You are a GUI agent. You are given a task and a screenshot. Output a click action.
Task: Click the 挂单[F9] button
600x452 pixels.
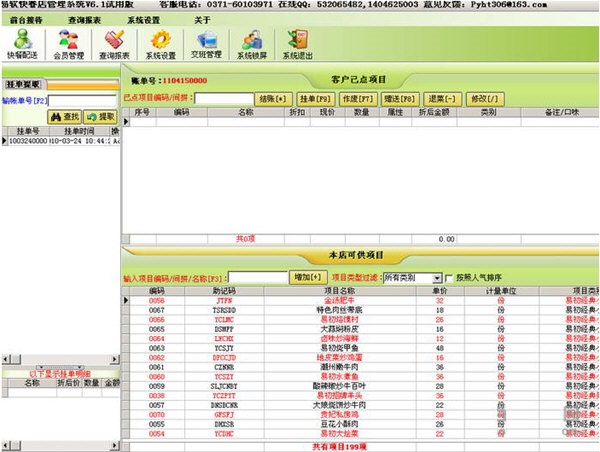tap(316, 99)
